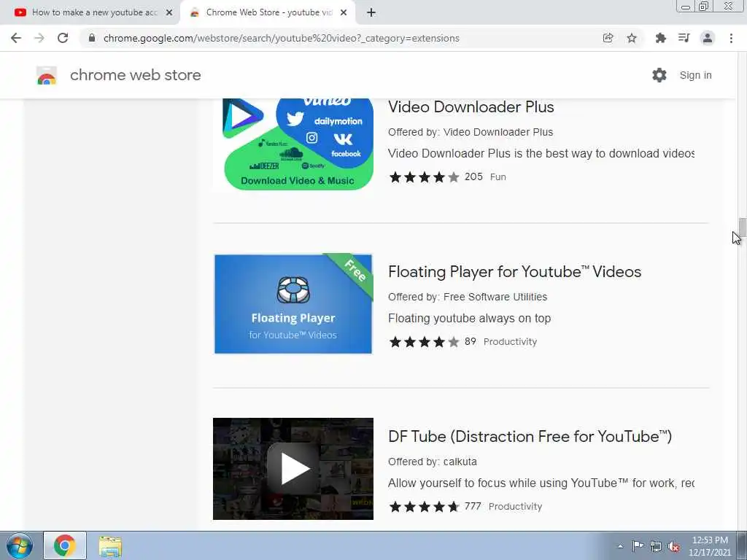Click Floating Player 'Productivity' category label
This screenshot has width=747, height=560.
coord(510,342)
